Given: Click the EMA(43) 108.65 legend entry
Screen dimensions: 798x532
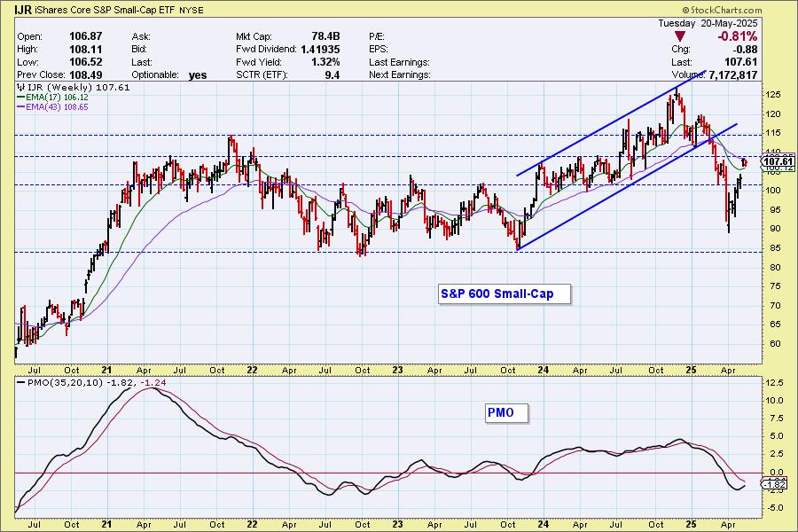Looking at the screenshot, I should pos(53,107).
